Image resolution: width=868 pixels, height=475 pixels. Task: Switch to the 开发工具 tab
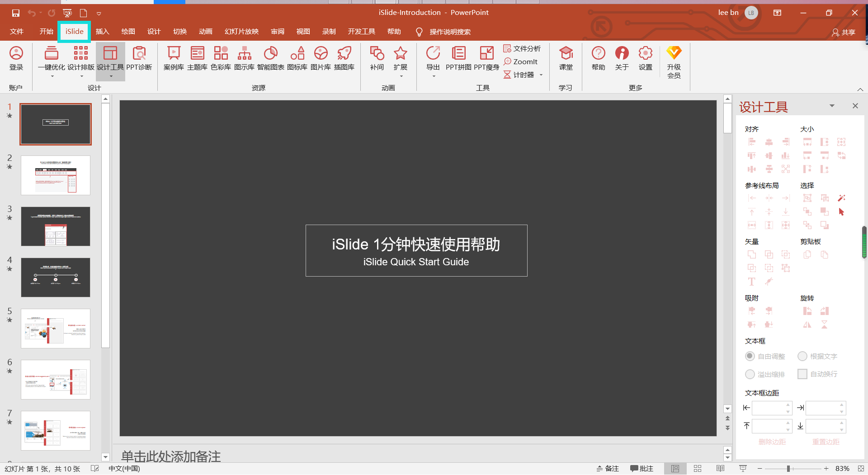[x=361, y=32]
